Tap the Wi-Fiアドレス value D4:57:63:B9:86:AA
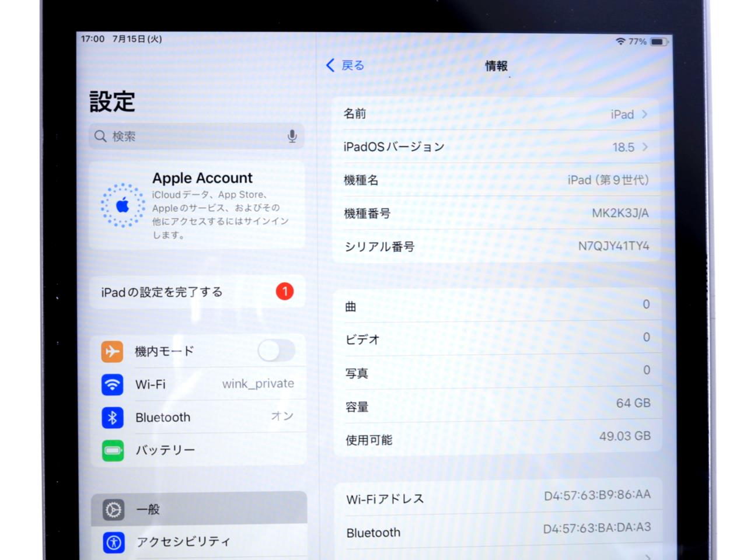Screen dimensions: 747x560 click(x=597, y=495)
